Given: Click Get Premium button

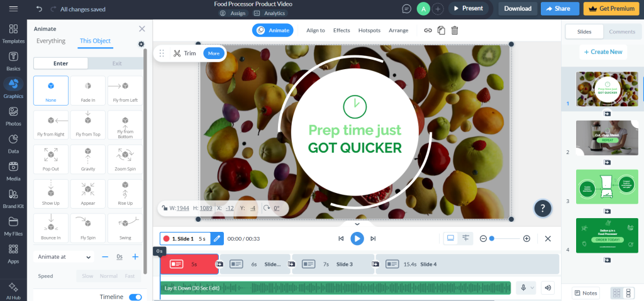Looking at the screenshot, I should tap(611, 9).
